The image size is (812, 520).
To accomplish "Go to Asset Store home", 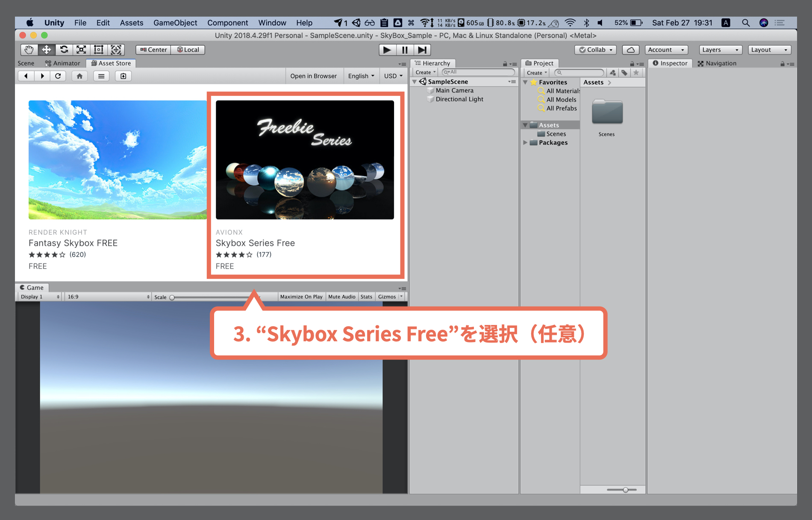I will coord(79,76).
